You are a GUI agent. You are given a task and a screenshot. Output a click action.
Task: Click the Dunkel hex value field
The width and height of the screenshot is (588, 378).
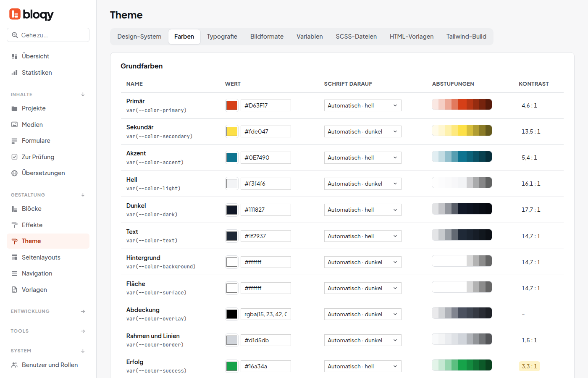click(x=265, y=210)
